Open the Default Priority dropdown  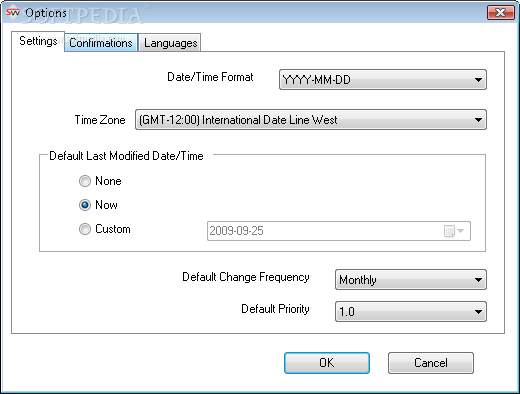click(411, 311)
